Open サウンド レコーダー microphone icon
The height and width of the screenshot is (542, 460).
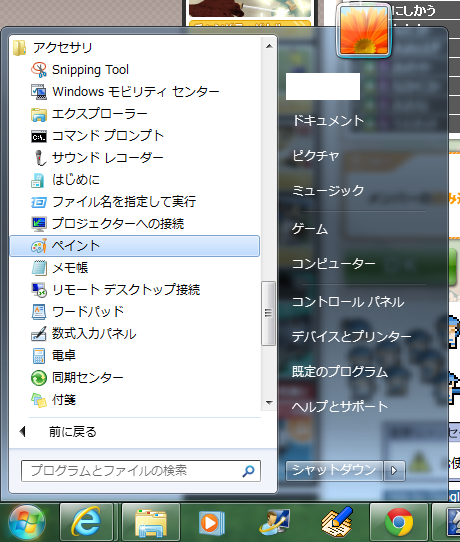coord(39,158)
